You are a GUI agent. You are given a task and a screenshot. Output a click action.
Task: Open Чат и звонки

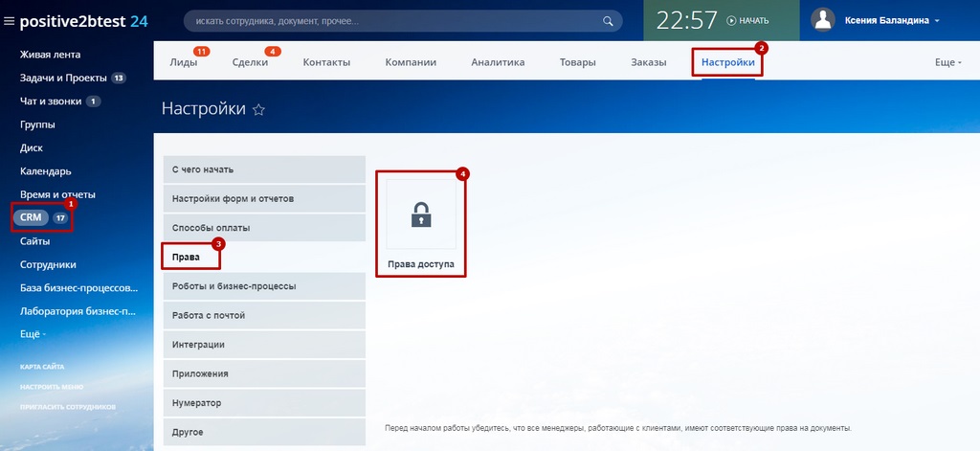[51, 101]
